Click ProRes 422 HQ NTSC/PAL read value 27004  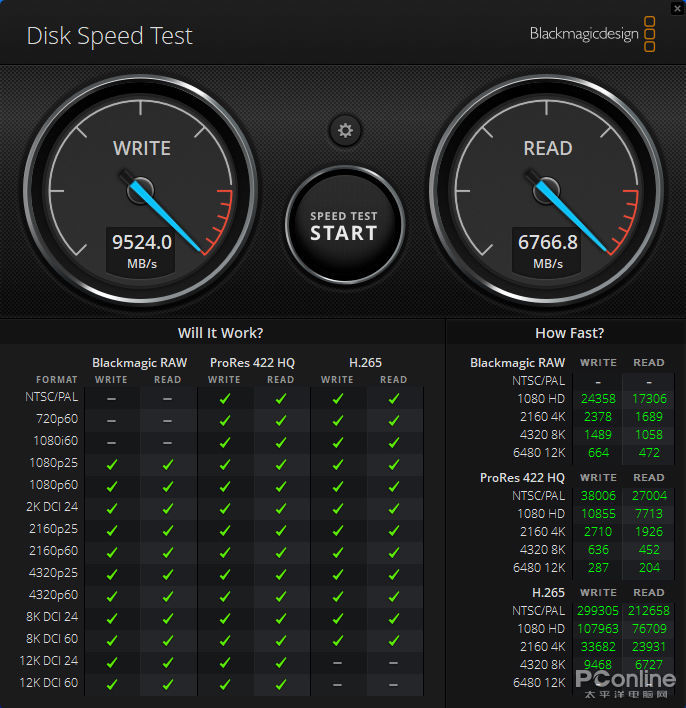(649, 496)
